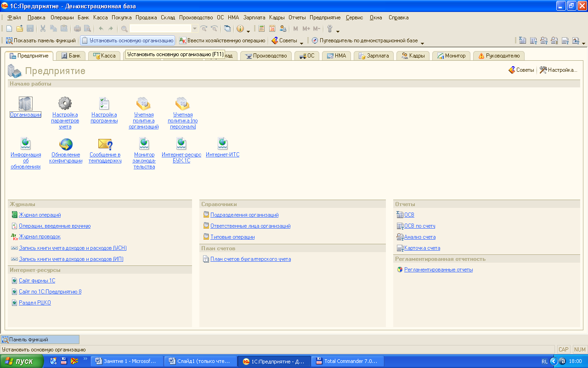Open Настройка программы checklist icon
The height and width of the screenshot is (368, 588).
pyautogui.click(x=104, y=103)
